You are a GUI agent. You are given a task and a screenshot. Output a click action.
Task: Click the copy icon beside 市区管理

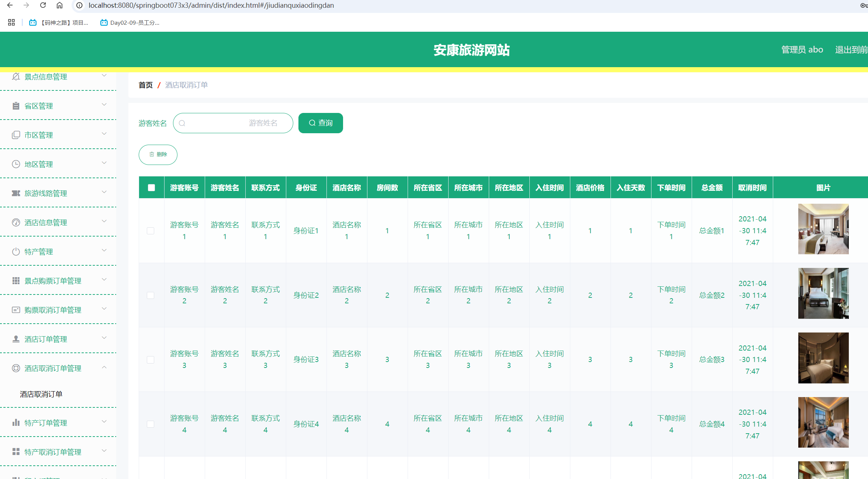pyautogui.click(x=16, y=135)
